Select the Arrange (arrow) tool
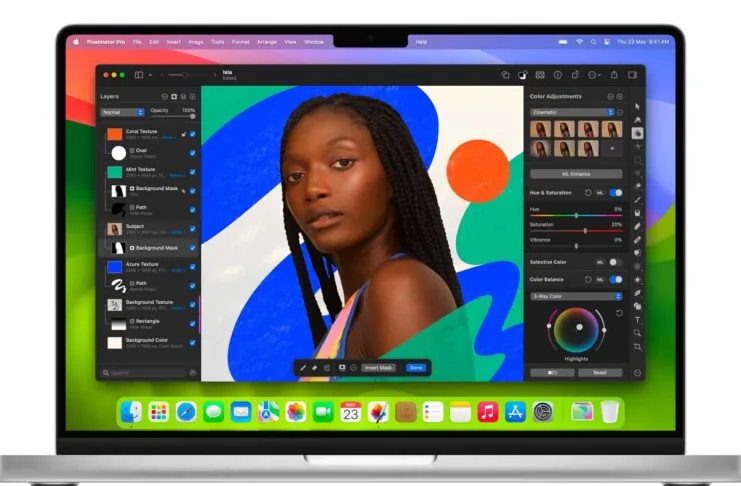Screen dimensions: 741x486 coord(638,107)
